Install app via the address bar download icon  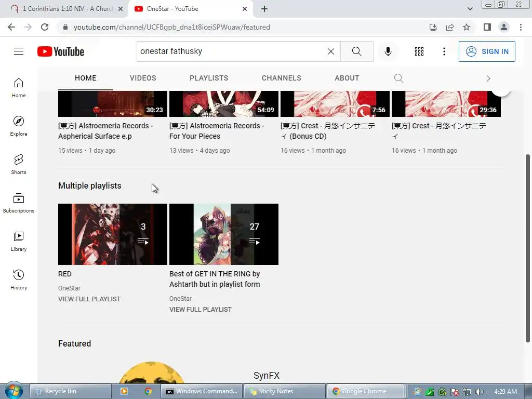click(x=433, y=27)
